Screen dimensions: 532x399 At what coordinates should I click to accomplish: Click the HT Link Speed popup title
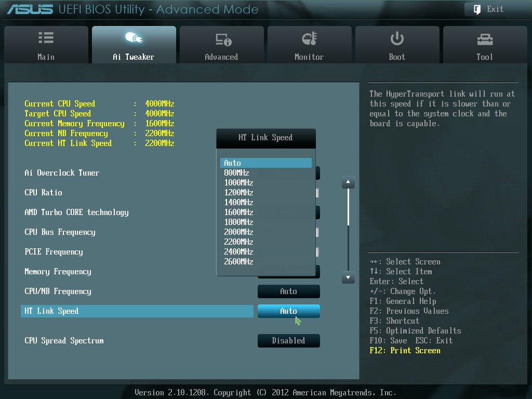265,137
